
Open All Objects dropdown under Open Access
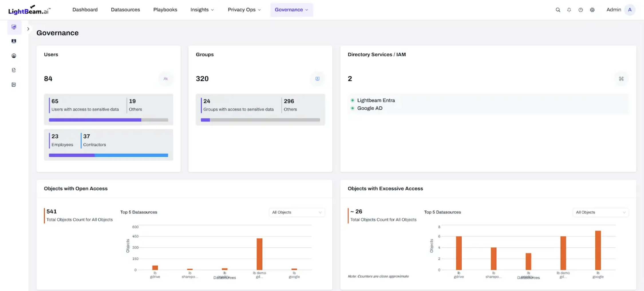(297, 212)
